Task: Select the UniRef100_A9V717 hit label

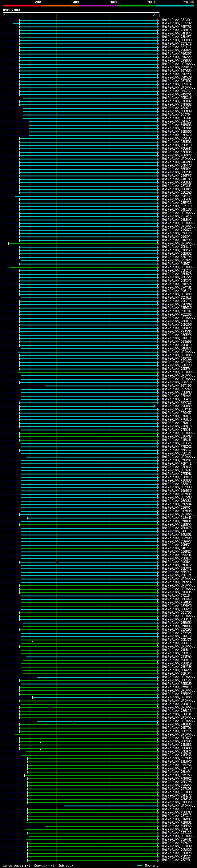Action: pyautogui.click(x=176, y=403)
